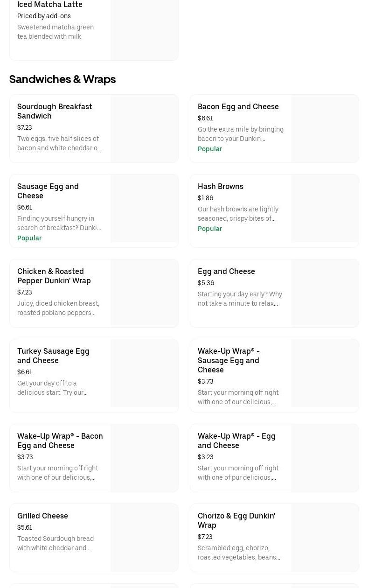This screenshot has height=588, width=375.
Task: Choose the Grilled Cheese item title
Action: (42, 516)
